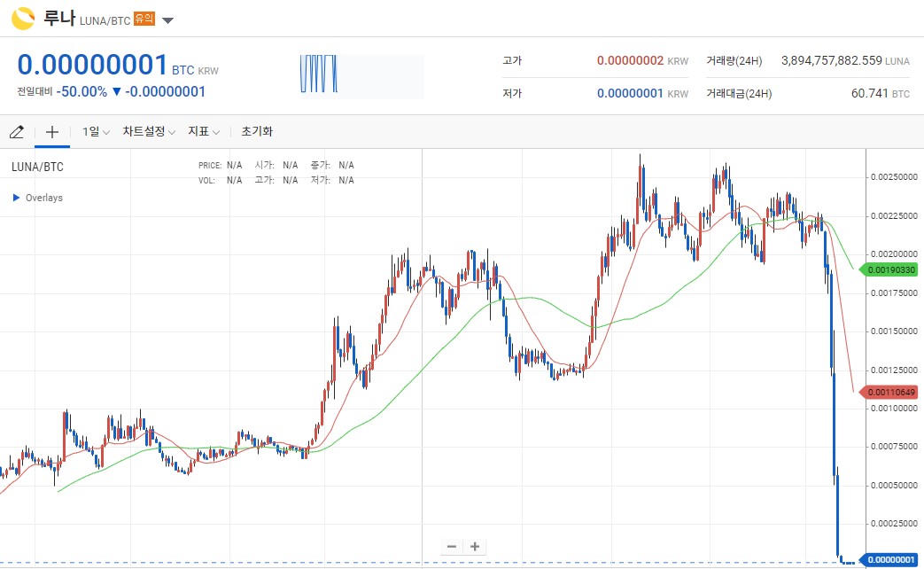The height and width of the screenshot is (569, 924).
Task: Click the 초기화 reset button
Action: pos(257,131)
